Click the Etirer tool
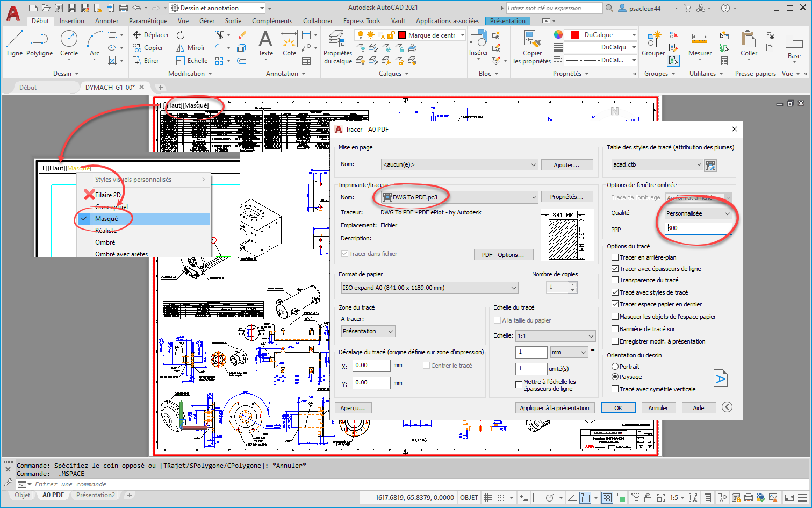Screen dimensions: 812x508 (146, 61)
